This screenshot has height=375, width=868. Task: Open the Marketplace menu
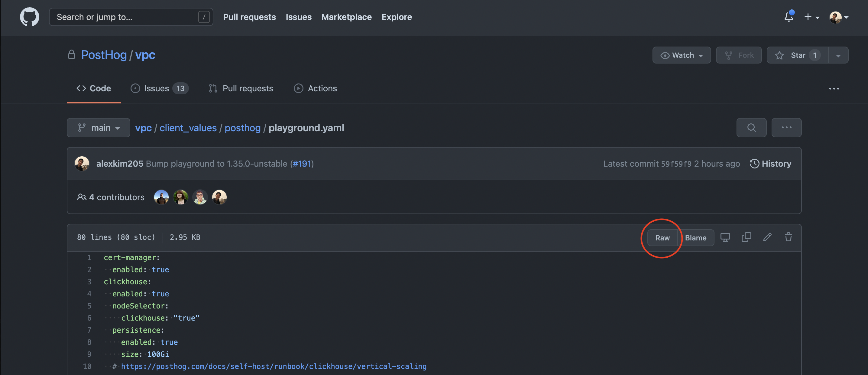[x=346, y=17]
